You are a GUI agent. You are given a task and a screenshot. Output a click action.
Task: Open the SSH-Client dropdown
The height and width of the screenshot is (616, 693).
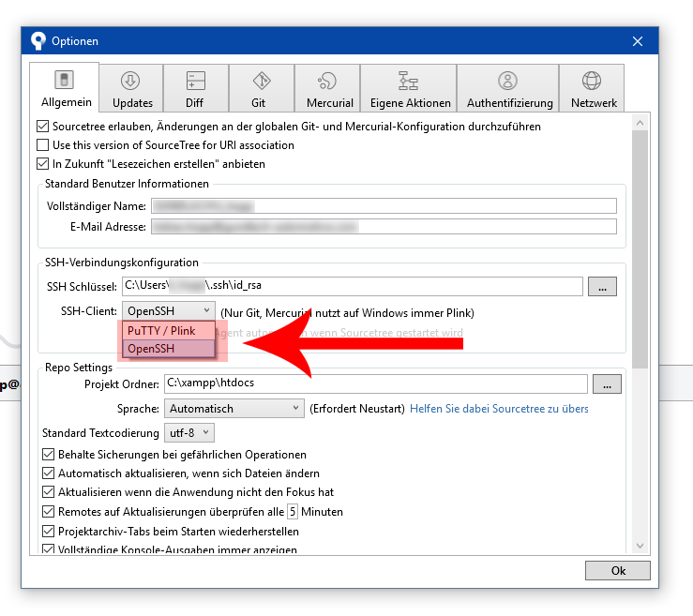click(169, 311)
